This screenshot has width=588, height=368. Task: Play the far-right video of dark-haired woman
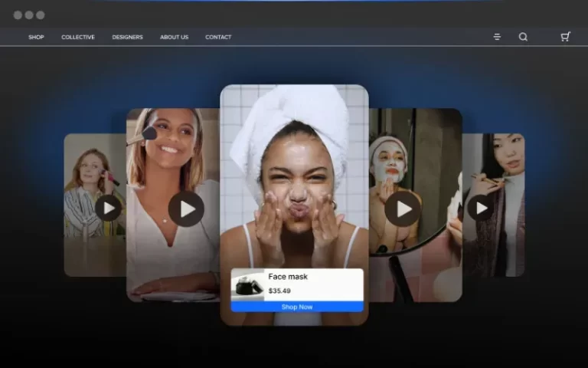481,208
